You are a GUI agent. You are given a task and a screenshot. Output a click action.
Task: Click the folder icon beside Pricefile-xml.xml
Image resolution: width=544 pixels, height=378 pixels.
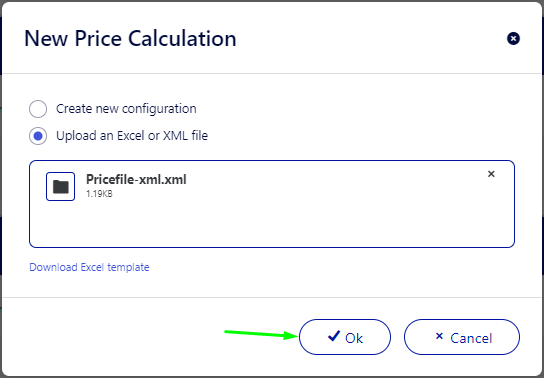[x=60, y=187]
